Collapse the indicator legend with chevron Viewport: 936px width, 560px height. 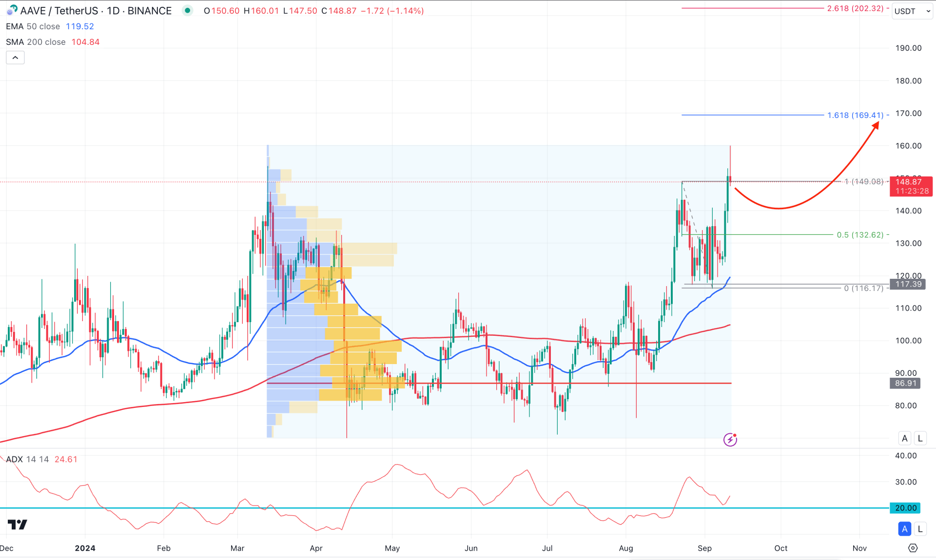click(15, 58)
